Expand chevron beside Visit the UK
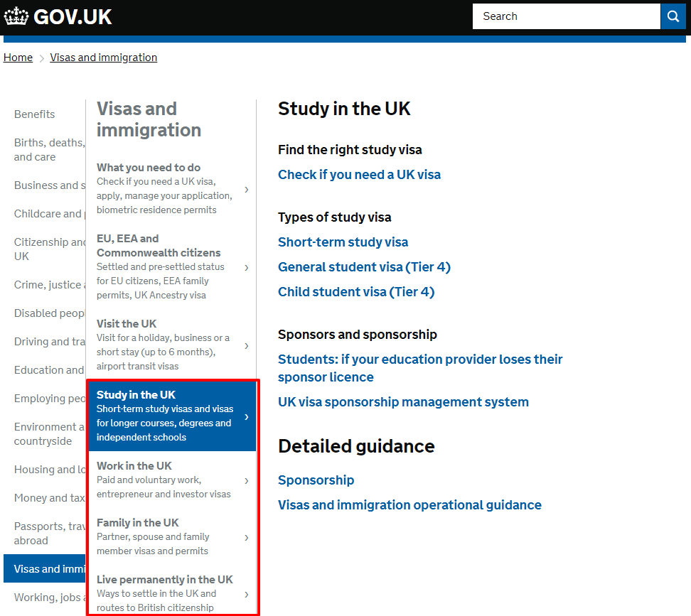 (x=247, y=346)
